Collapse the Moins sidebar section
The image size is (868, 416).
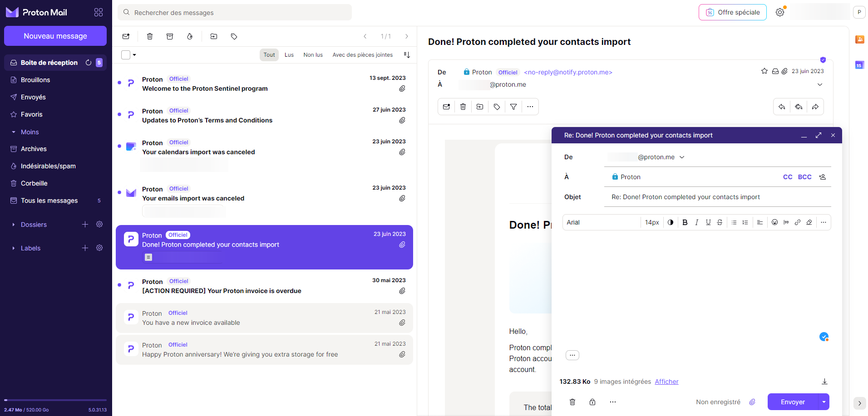pos(25,132)
